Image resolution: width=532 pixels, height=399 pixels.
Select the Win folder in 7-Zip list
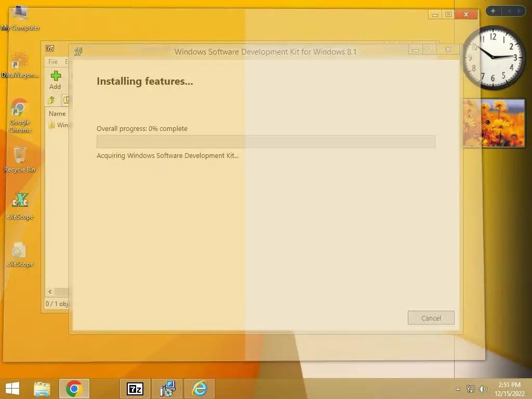[x=58, y=125]
